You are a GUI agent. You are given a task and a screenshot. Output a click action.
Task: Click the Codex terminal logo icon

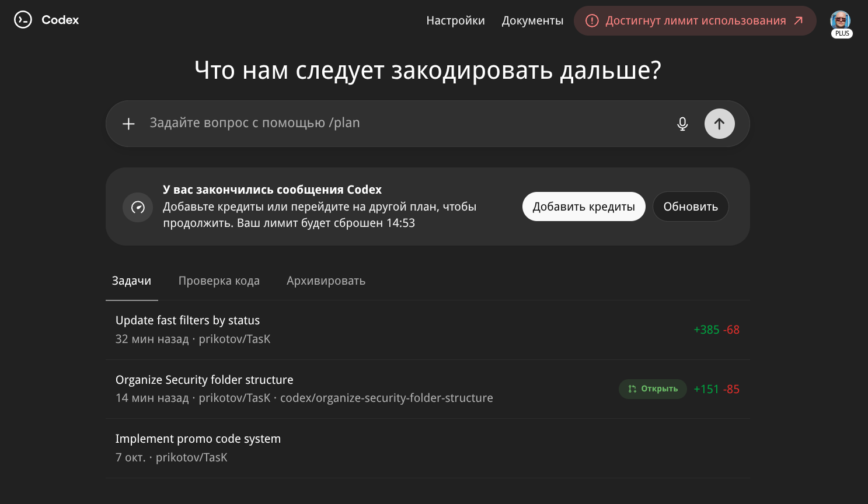(23, 20)
